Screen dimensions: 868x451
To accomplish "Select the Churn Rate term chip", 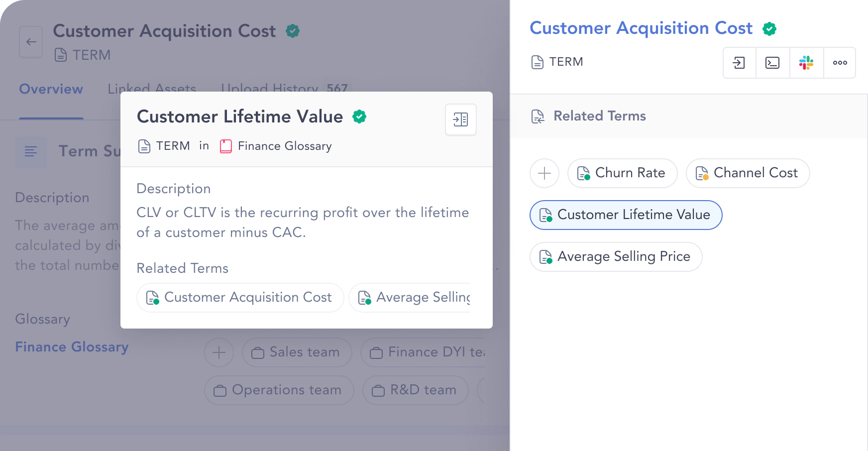I will pos(622,173).
